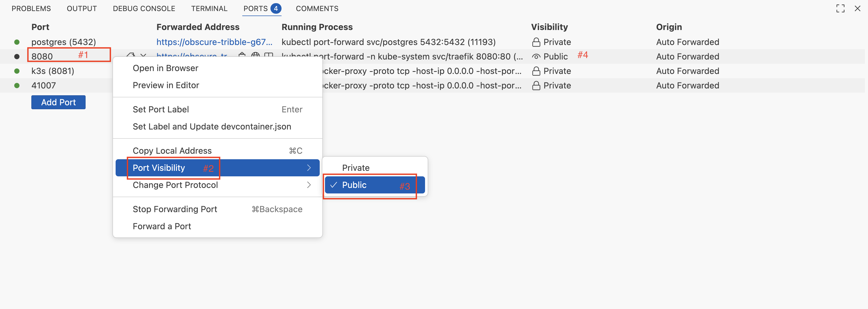Open the postgres forwarded address link

(215, 42)
